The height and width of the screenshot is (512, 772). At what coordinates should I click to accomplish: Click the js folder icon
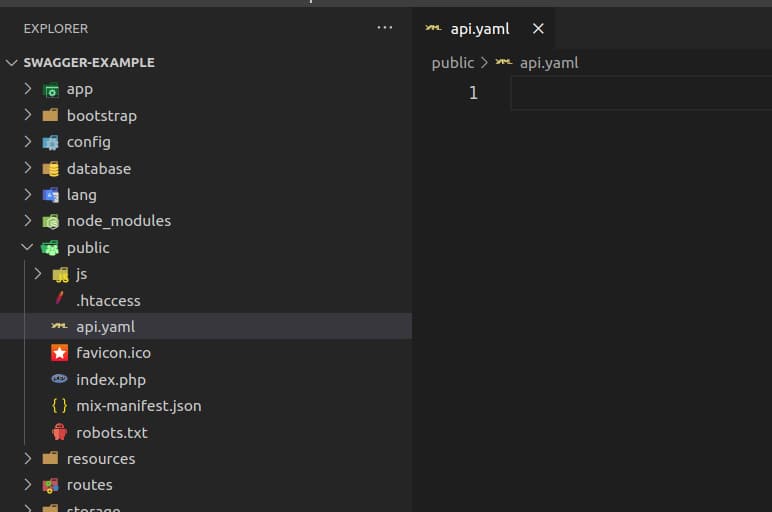(60, 275)
